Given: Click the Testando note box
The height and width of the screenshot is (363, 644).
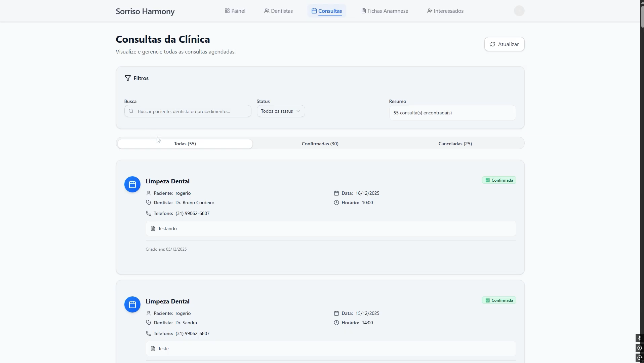Looking at the screenshot, I should [331, 228].
